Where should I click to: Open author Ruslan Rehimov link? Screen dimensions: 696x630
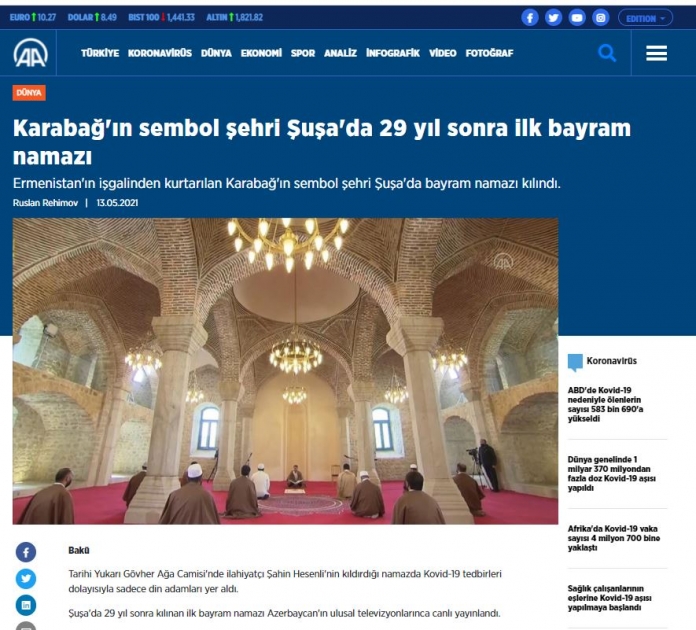(x=45, y=203)
